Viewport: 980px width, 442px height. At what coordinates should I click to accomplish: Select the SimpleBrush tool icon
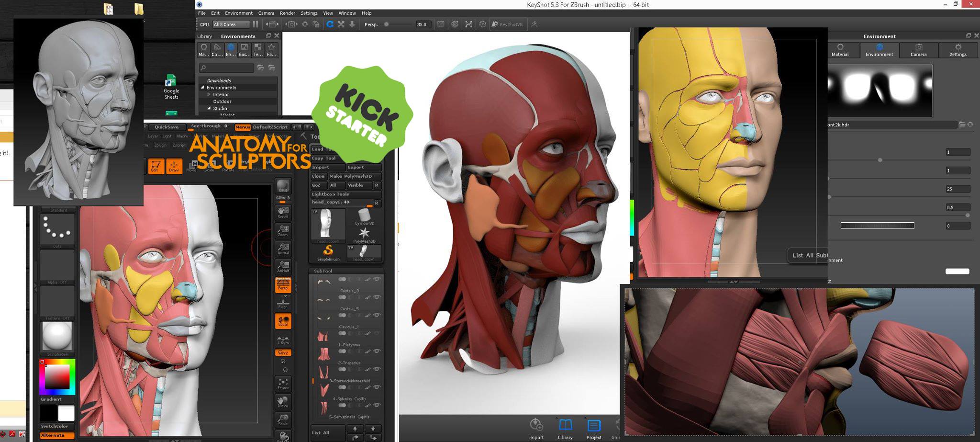pos(328,253)
